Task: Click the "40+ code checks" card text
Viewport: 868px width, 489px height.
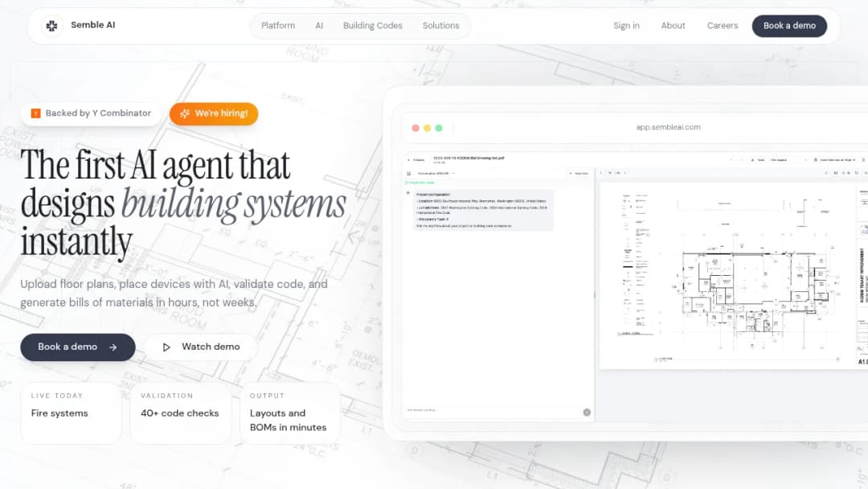Action: pyautogui.click(x=179, y=413)
